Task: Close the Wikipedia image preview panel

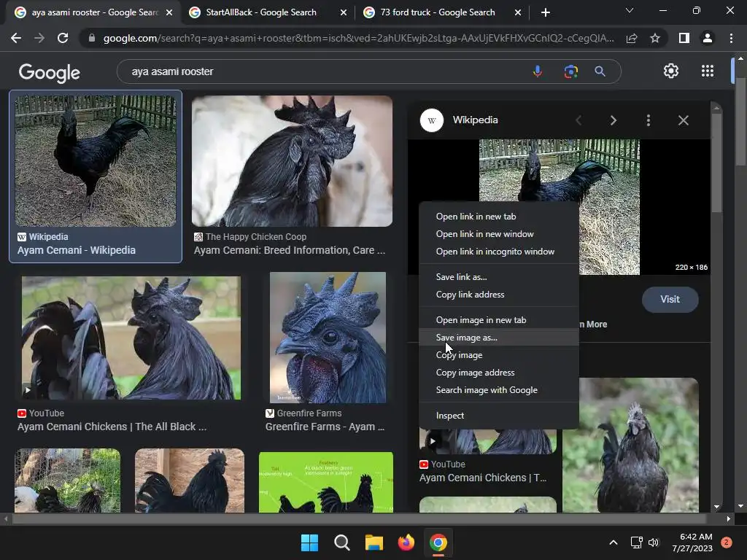Action: (x=683, y=120)
